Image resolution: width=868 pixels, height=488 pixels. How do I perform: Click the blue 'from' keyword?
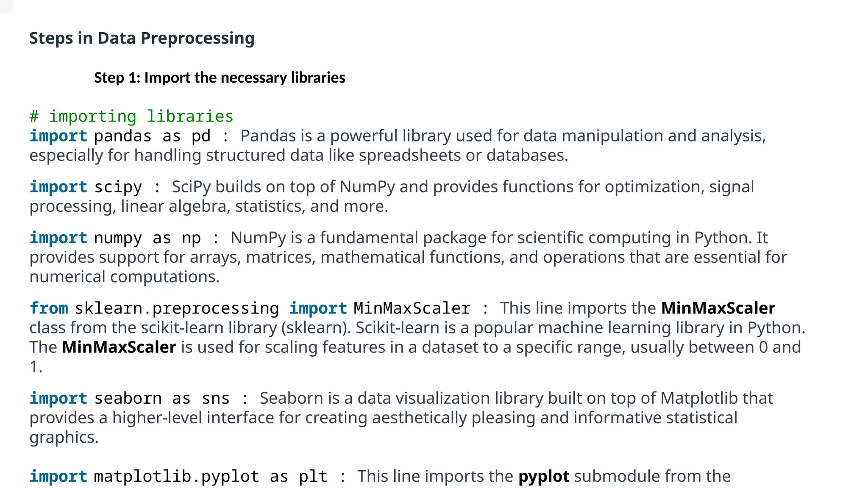[x=49, y=308]
